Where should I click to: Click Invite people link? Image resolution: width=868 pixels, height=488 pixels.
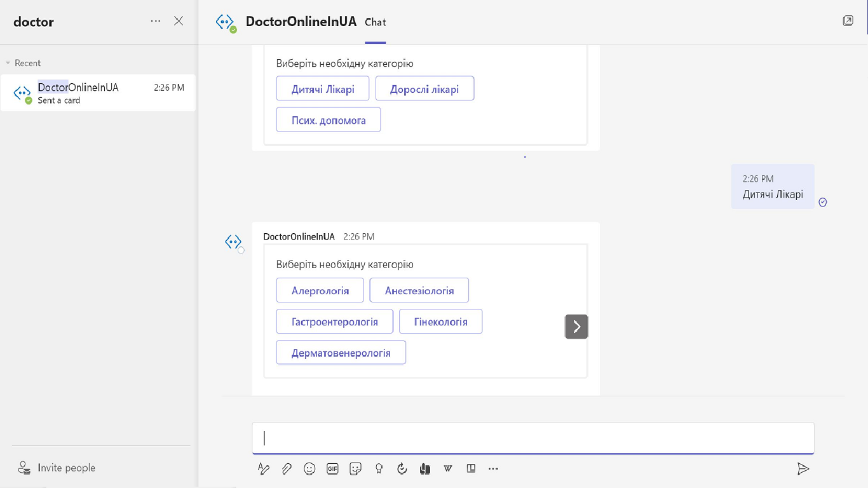coord(66,468)
